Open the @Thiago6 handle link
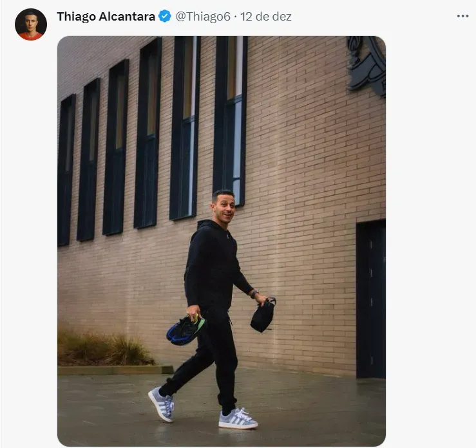 coord(203,16)
